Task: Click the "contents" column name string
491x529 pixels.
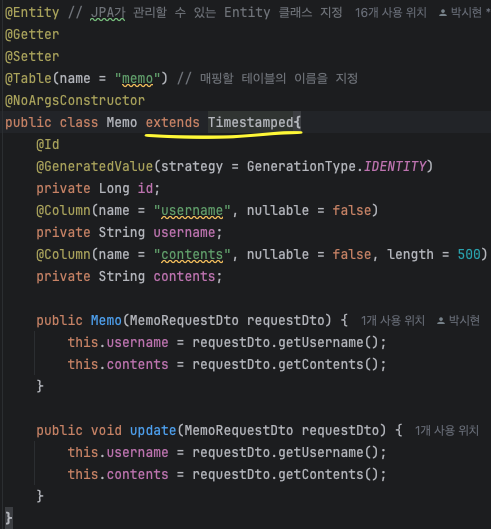Action: [192, 254]
